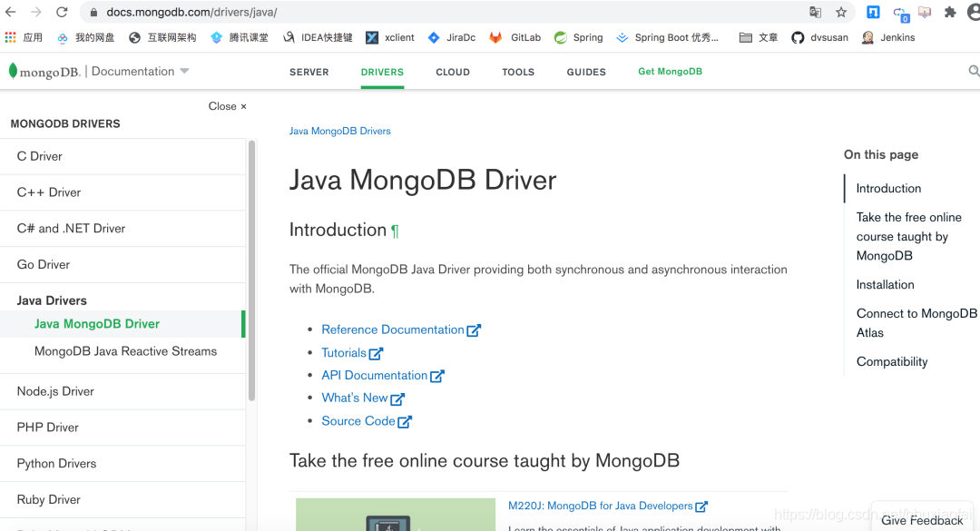Jump to Connect to MongoDB Atlas section

tap(916, 323)
